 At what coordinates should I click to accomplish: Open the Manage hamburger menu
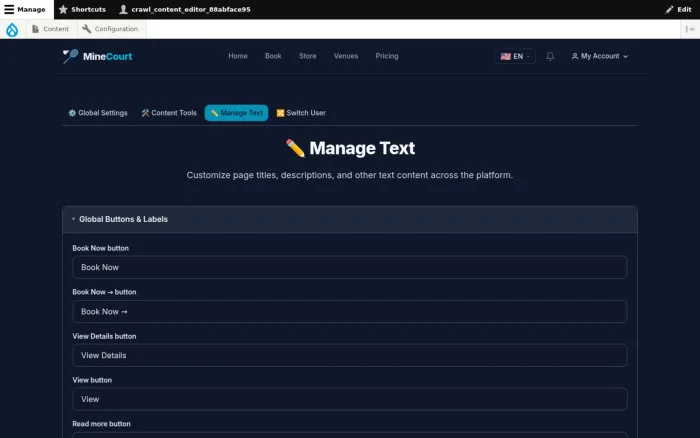[x=25, y=9]
